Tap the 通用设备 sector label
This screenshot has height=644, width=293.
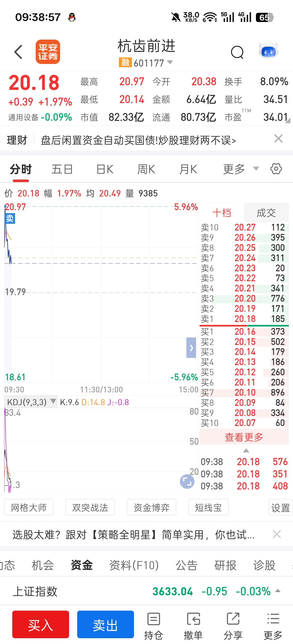tap(23, 117)
